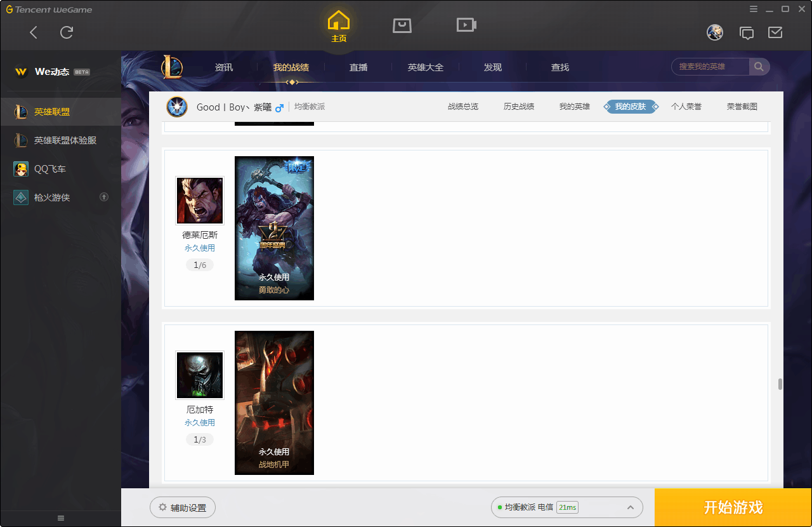
Task: Open the 战地机甲 skin card
Action: click(x=274, y=403)
